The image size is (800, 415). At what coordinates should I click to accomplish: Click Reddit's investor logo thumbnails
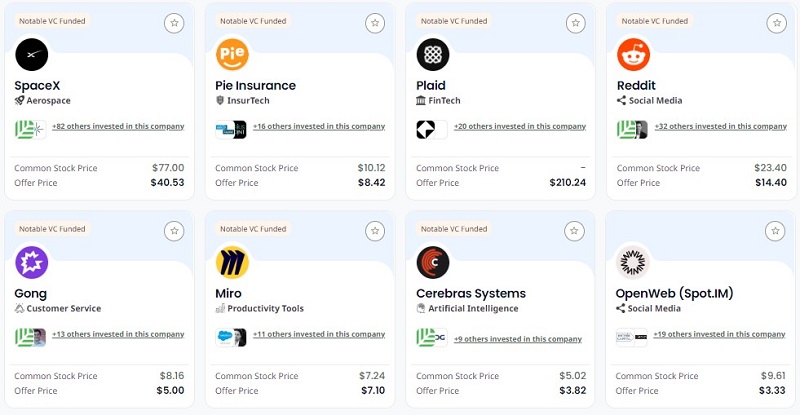click(632, 129)
